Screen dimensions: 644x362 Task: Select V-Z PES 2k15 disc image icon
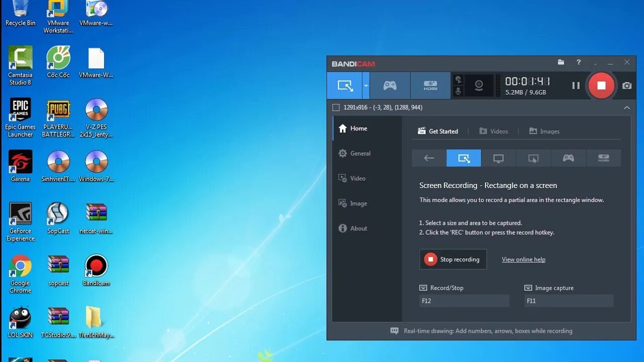pyautogui.click(x=96, y=118)
